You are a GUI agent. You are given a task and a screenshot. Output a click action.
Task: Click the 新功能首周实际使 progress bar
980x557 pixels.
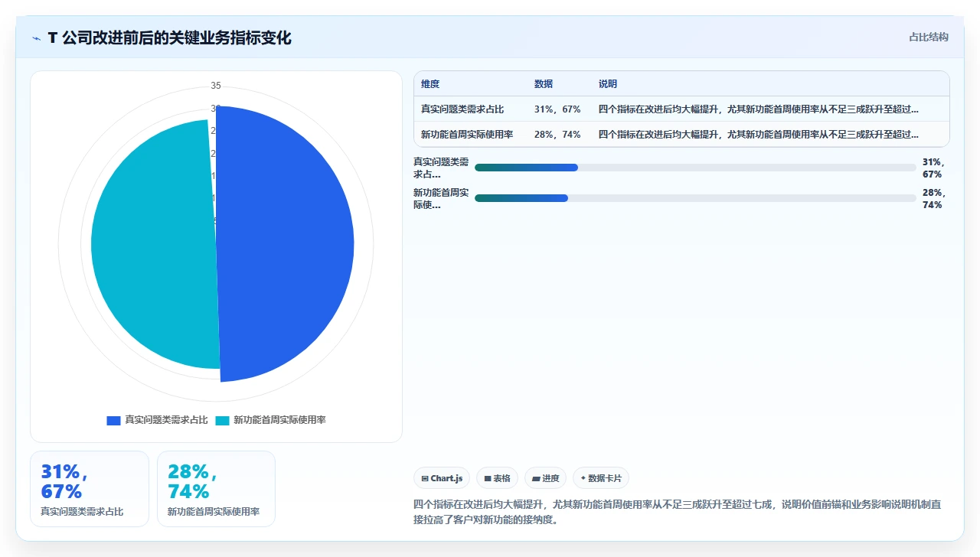[x=695, y=198]
